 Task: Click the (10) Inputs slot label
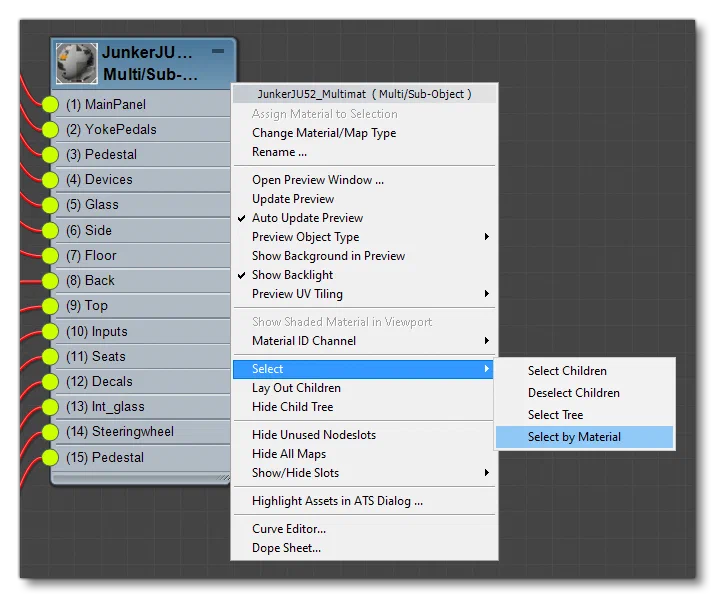tap(97, 332)
